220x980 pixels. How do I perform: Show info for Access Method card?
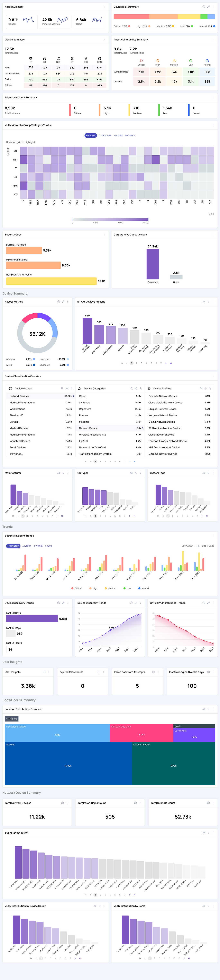58,302
